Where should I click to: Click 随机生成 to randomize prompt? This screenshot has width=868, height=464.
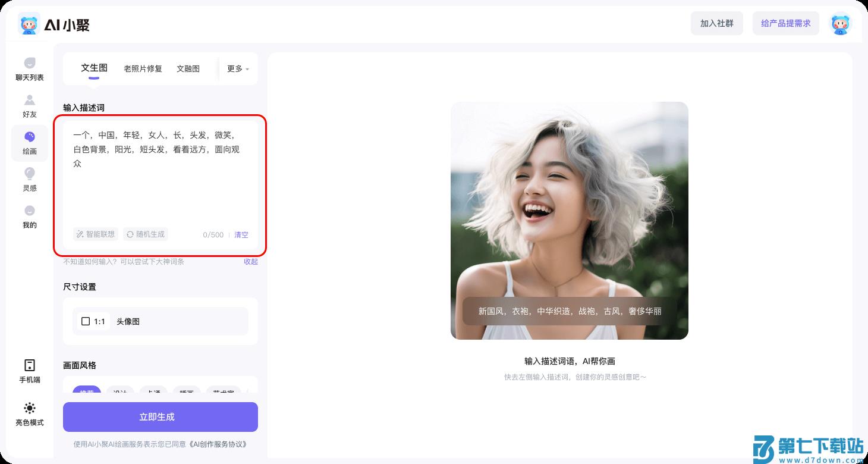(x=145, y=234)
